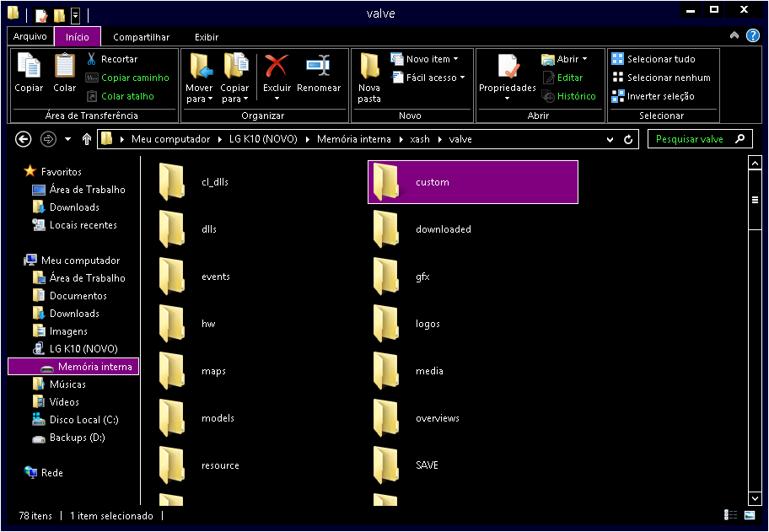Click 'LG K10 (NOVO)' in address path
Screen dimensions: 769x532
pyautogui.click(x=263, y=139)
